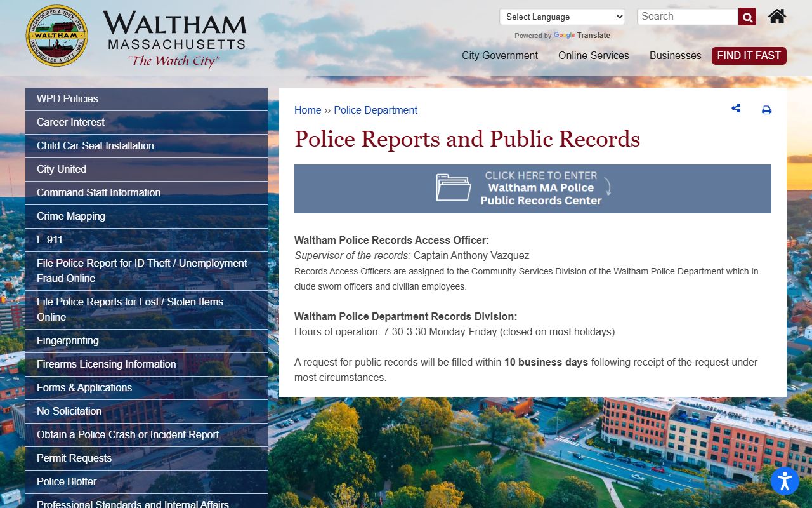Image resolution: width=812 pixels, height=508 pixels.
Task: Open WPD Policies in sidebar
Action: (x=147, y=99)
